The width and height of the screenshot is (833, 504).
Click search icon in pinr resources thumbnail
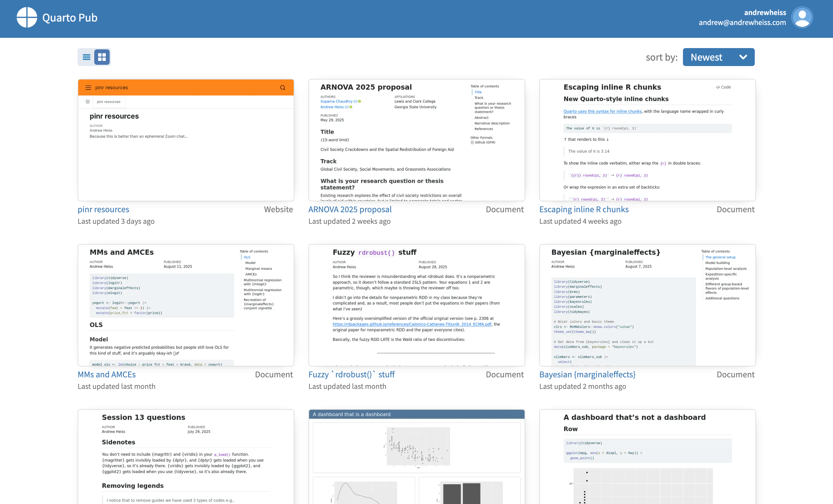(282, 88)
